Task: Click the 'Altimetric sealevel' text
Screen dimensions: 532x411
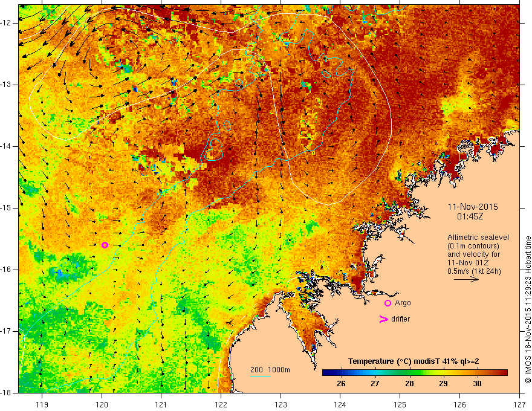Action: pyautogui.click(x=478, y=238)
